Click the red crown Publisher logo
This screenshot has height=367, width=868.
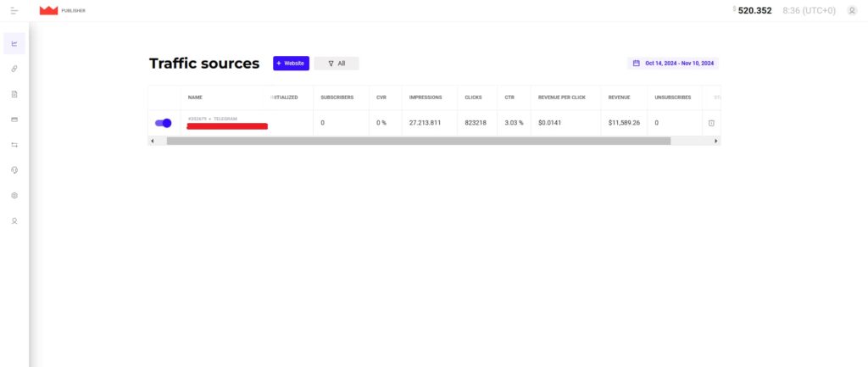[48, 10]
